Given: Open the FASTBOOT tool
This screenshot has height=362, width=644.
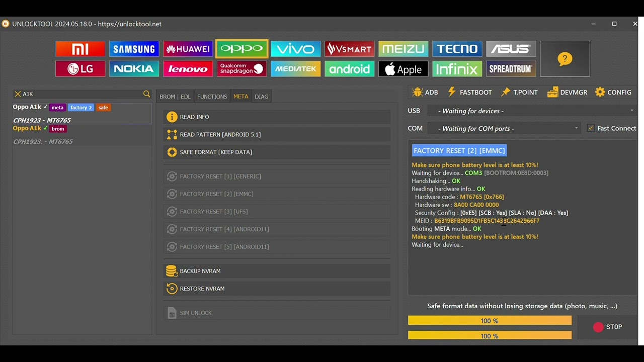Looking at the screenshot, I should pos(469,93).
